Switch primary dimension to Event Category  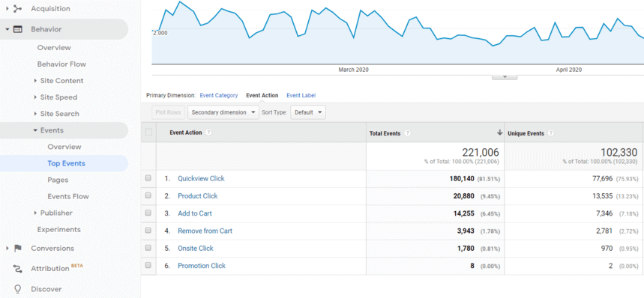coord(219,96)
